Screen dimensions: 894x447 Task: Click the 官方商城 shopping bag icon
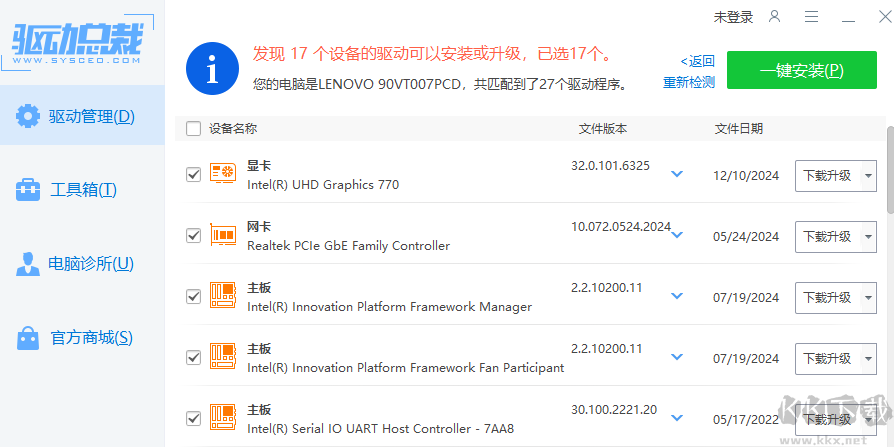[x=28, y=338]
